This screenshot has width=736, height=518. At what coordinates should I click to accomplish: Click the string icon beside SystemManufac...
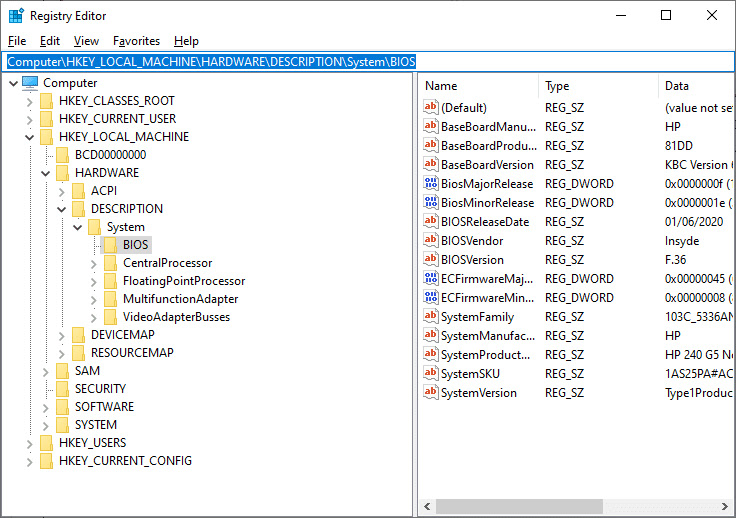pos(430,335)
